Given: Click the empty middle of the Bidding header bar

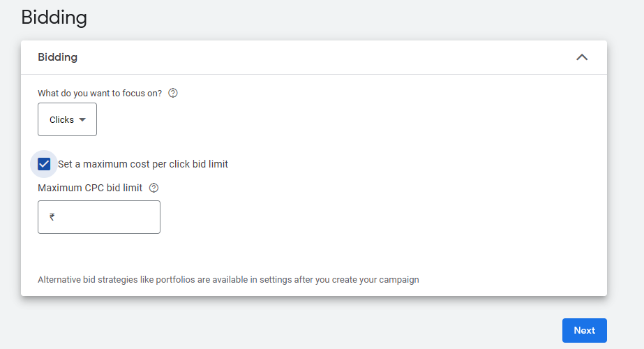Looking at the screenshot, I should [314, 57].
